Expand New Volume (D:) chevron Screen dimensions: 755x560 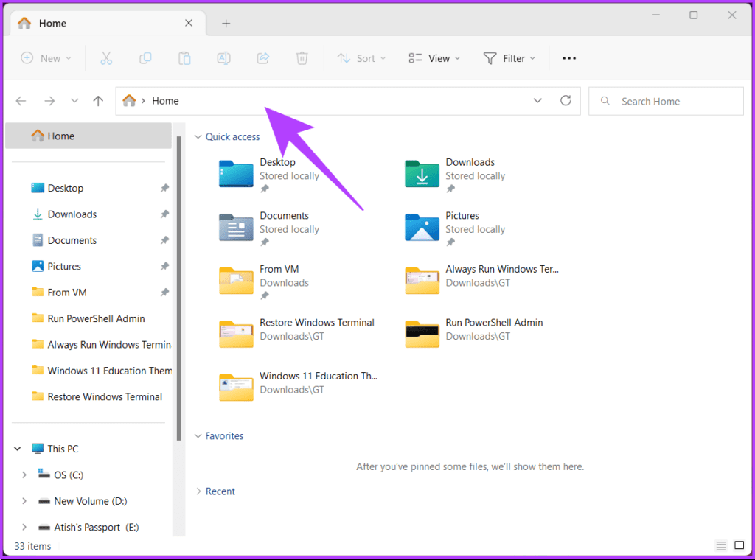coord(24,501)
